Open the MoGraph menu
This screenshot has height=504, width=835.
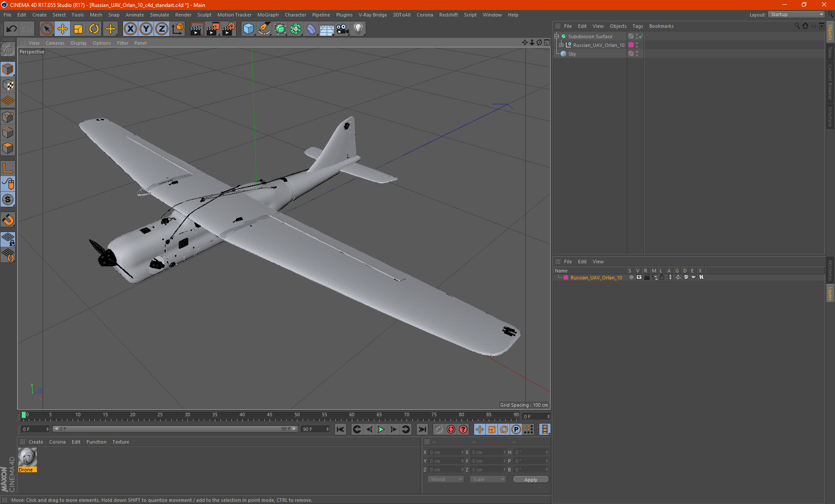[268, 15]
